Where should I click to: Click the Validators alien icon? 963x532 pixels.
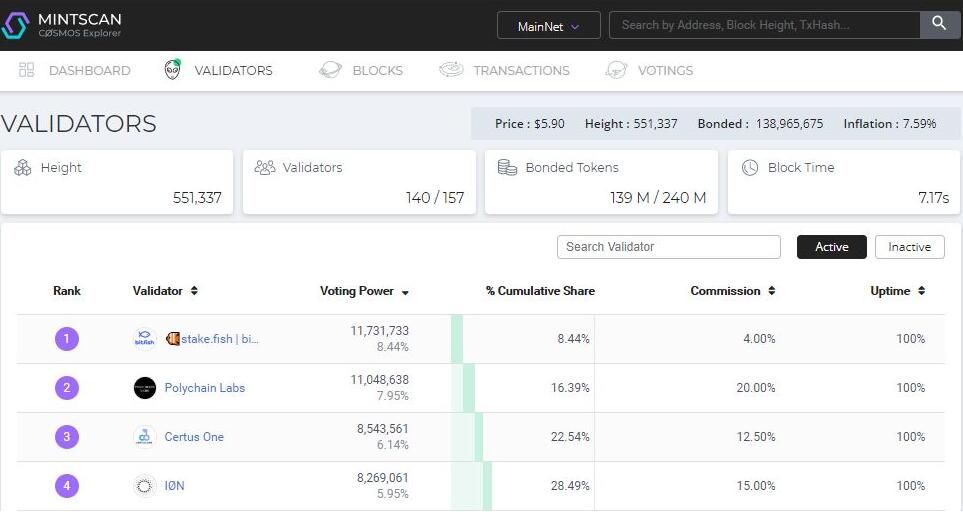click(x=173, y=69)
